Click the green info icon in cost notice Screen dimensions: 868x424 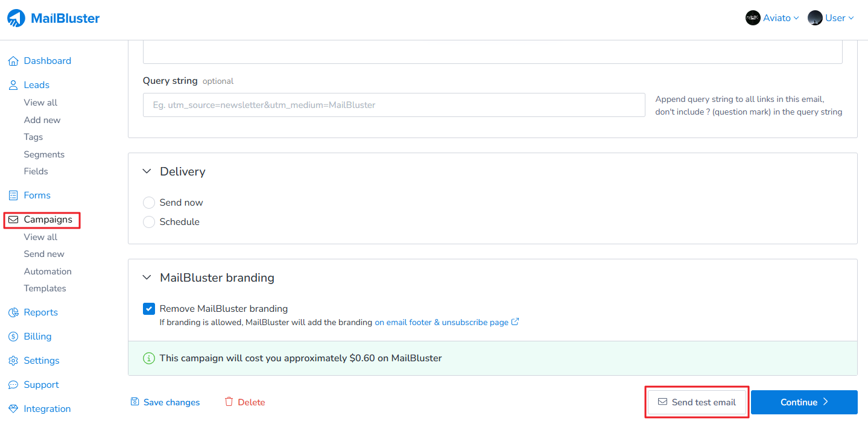click(148, 358)
